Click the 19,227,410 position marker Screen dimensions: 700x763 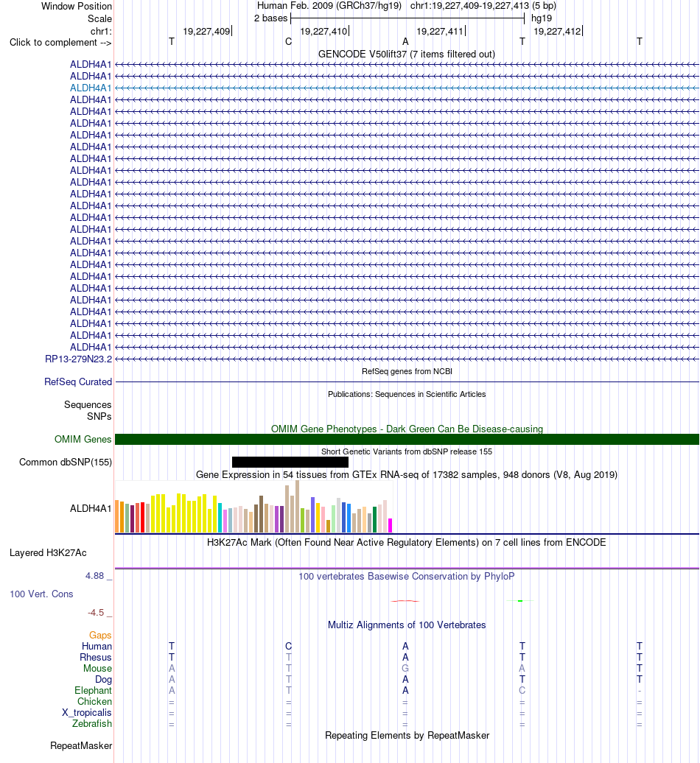323,31
